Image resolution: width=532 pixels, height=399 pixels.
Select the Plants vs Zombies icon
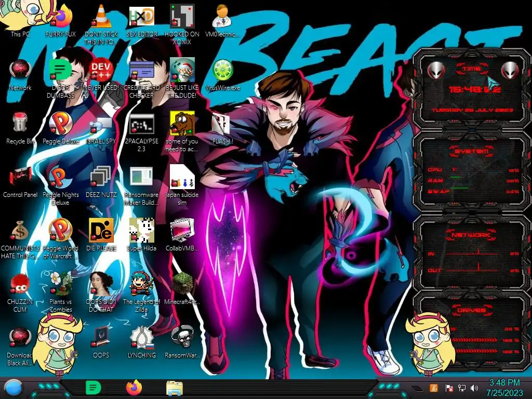[x=61, y=292]
